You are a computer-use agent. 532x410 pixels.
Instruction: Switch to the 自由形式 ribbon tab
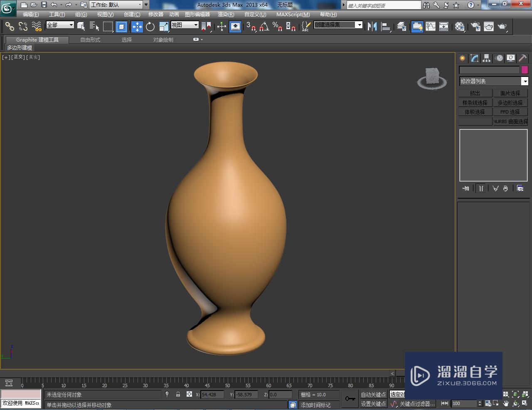(x=90, y=40)
